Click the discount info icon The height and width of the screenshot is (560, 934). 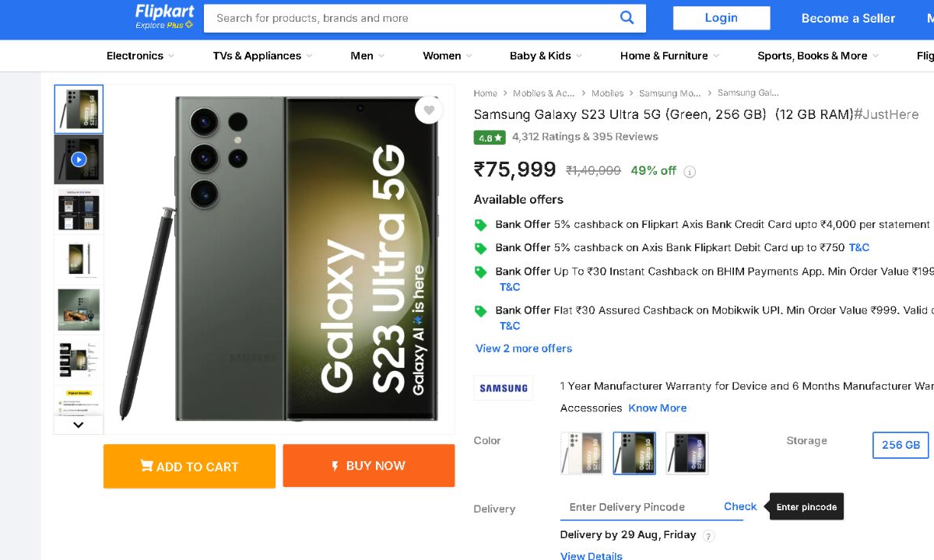tap(690, 172)
